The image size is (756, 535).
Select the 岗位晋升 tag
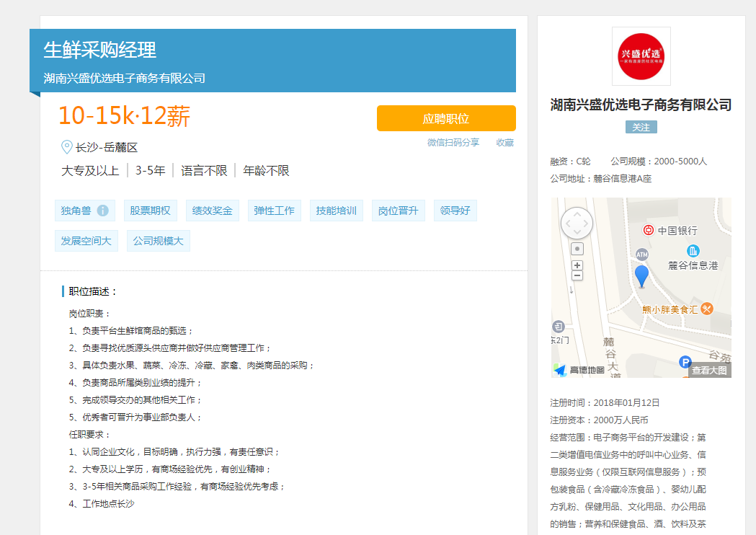(399, 211)
